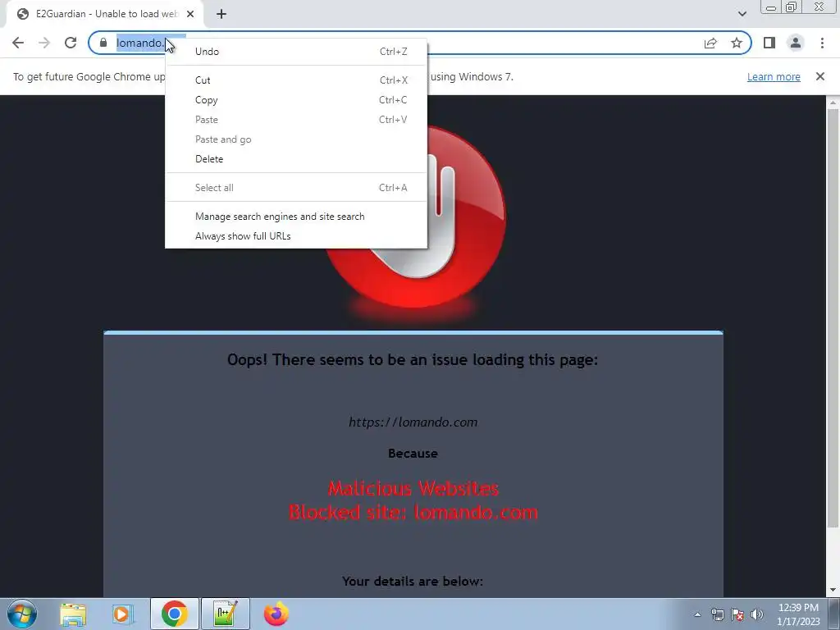Bookmark this tab with the star
Screen dimensions: 840x630
pos(737,43)
